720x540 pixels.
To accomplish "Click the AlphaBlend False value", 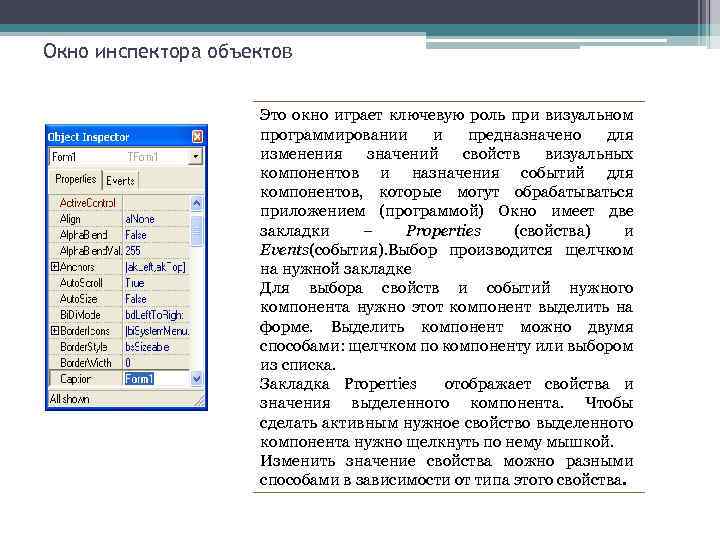I will pyautogui.click(x=156, y=235).
